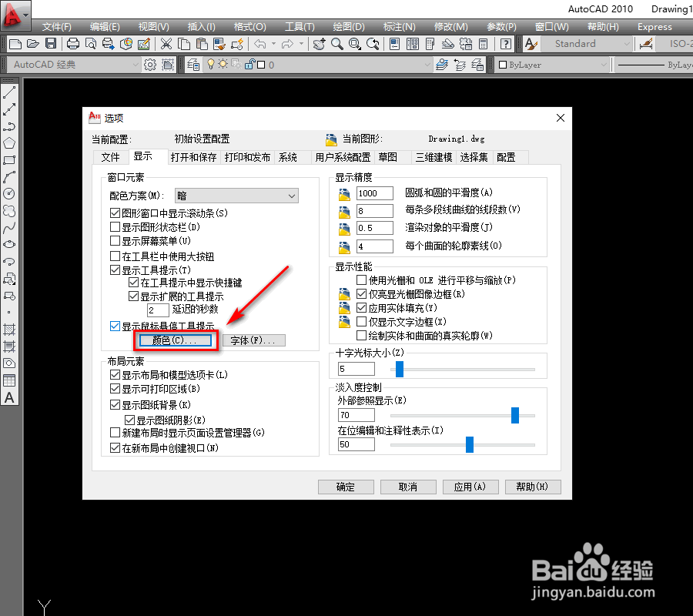Image resolution: width=693 pixels, height=616 pixels.
Task: Expand the AutoCAD 经典 workspace dropdown
Action: pos(135,65)
